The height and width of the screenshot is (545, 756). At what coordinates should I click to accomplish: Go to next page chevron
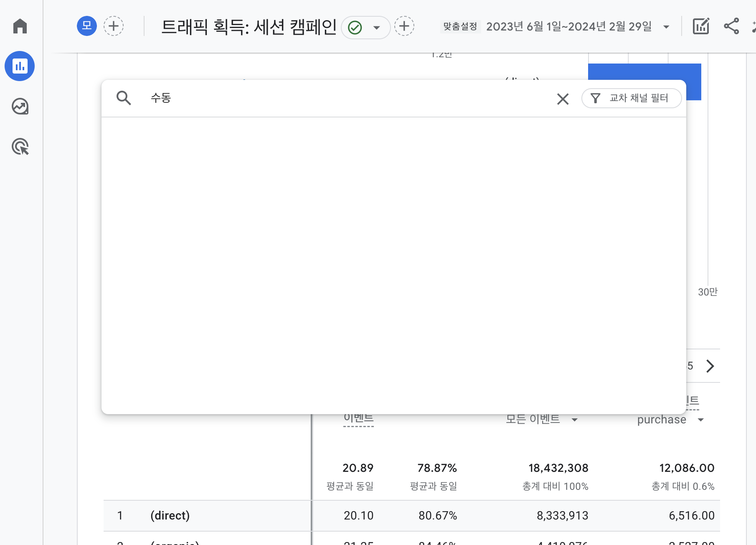click(x=710, y=366)
